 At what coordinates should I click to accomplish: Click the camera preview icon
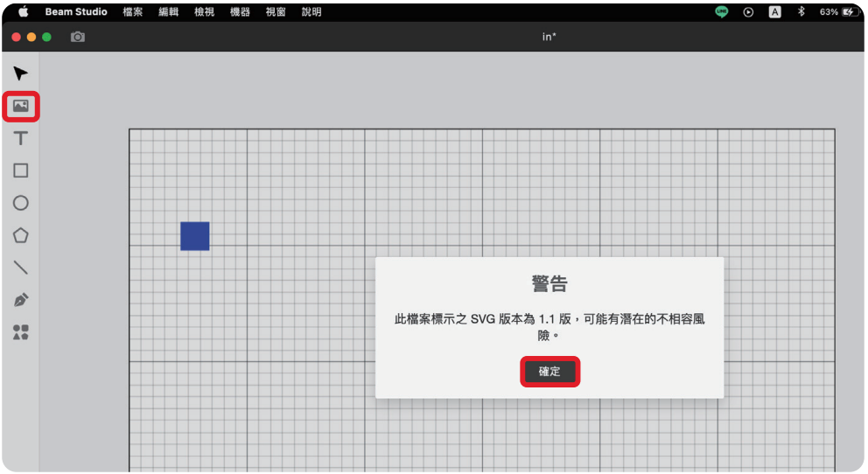[x=78, y=37]
